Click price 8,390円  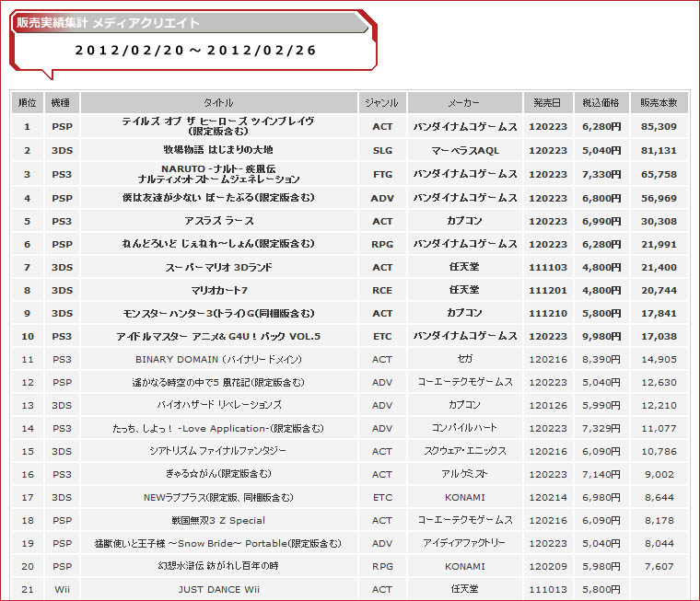coord(601,360)
